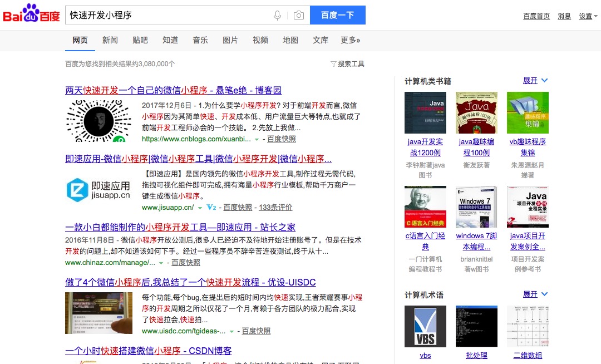This screenshot has width=601, height=364.
Task: Click the java开发实战1200例 book cover
Action: [x=425, y=112]
